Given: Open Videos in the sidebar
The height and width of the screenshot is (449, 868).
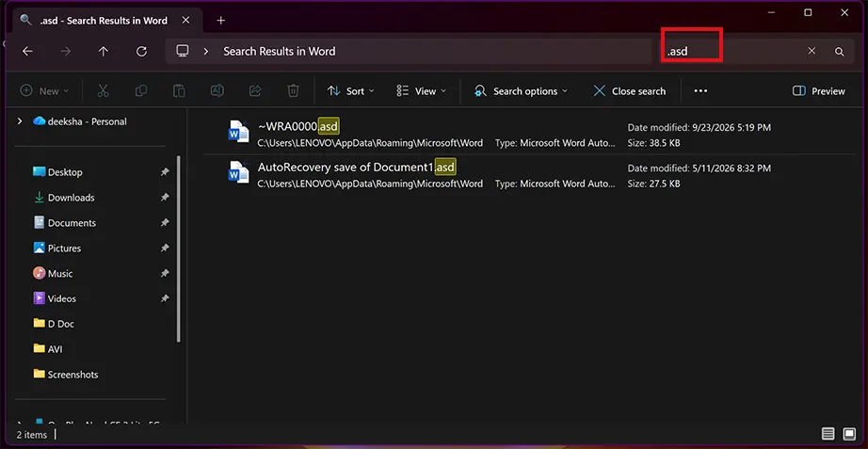Looking at the screenshot, I should tap(55, 298).
